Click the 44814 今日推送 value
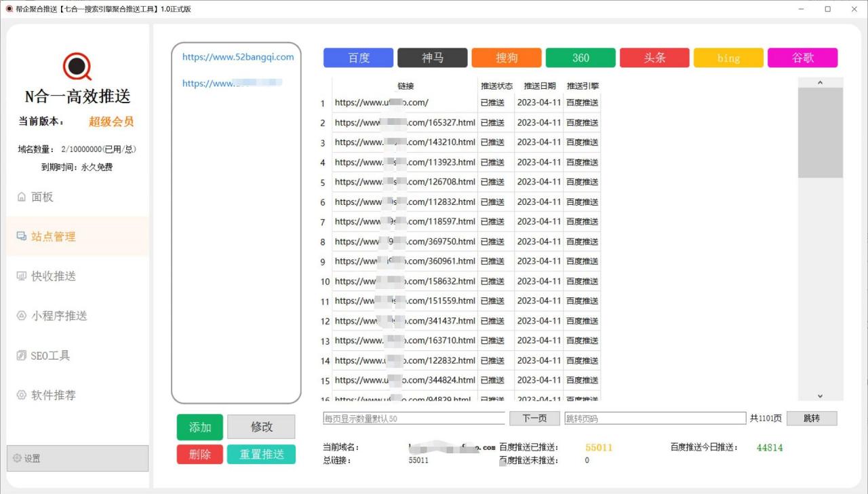The width and height of the screenshot is (868, 494). pos(770,447)
